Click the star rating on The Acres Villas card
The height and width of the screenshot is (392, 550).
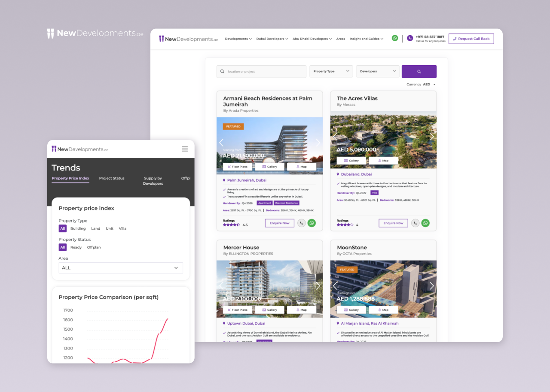tap(345, 225)
